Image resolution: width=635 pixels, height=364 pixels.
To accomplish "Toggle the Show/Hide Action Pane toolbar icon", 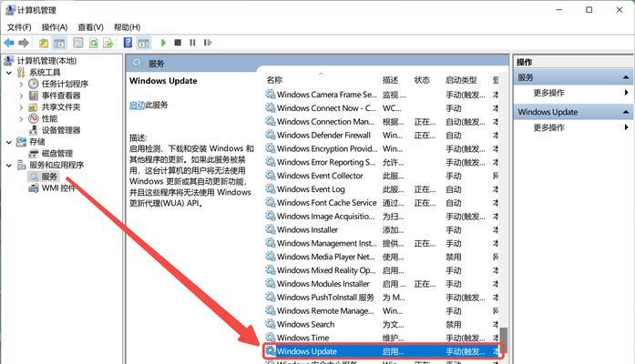I will (x=143, y=43).
